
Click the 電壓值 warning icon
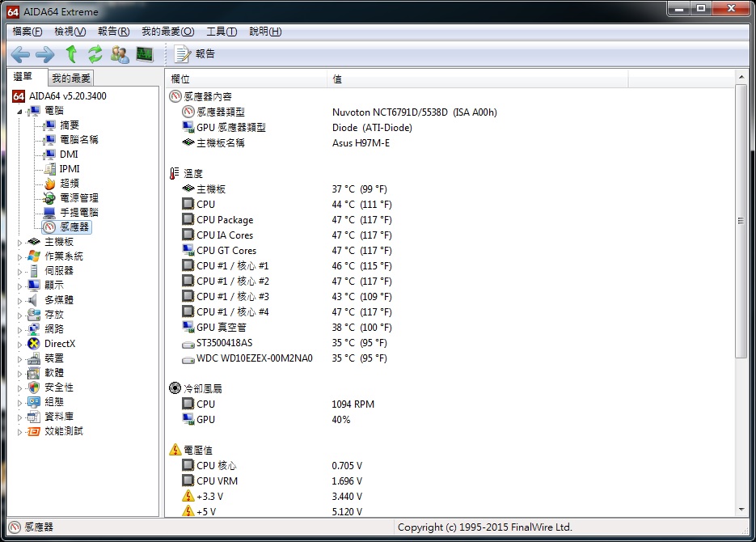click(x=175, y=450)
